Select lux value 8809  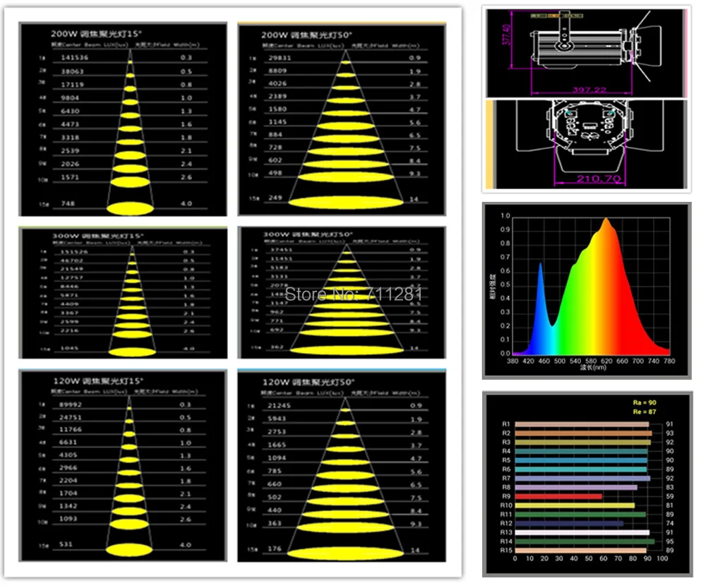(277, 71)
